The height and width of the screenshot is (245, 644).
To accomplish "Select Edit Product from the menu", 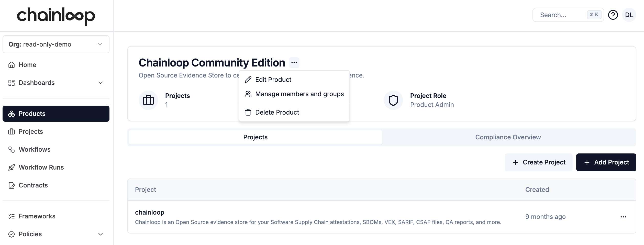I will click(x=273, y=80).
